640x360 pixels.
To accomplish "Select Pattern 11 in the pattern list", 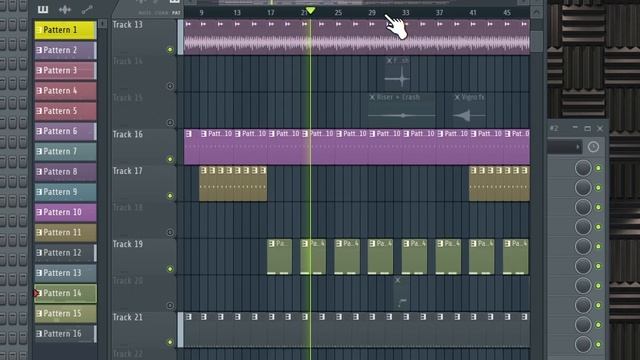I will (x=65, y=232).
